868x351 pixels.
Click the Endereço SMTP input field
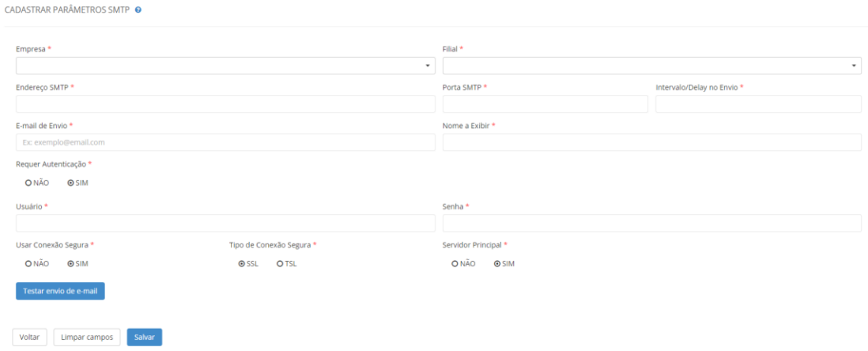point(225,104)
